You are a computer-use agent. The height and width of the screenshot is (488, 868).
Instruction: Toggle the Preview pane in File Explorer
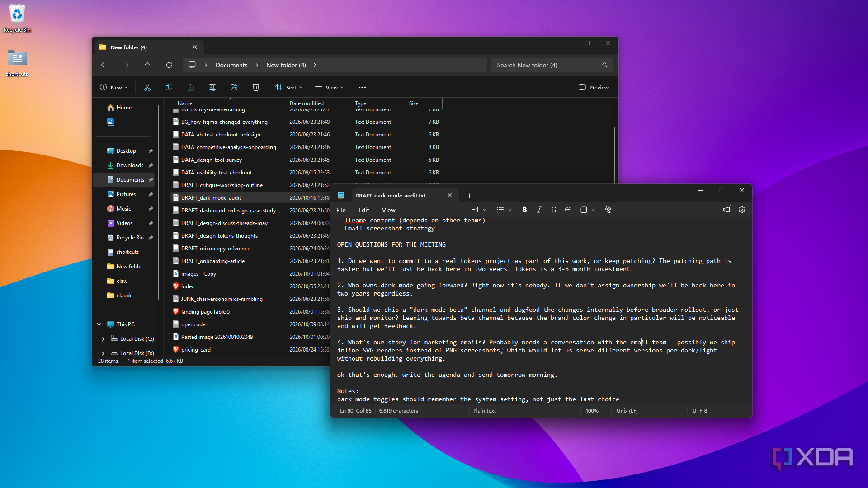(594, 88)
